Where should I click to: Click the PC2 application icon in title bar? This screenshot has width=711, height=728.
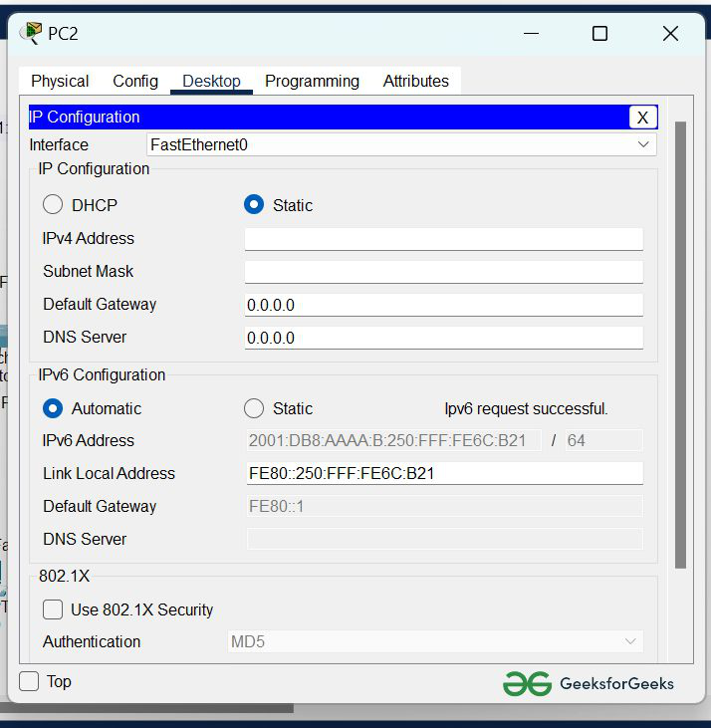(31, 33)
